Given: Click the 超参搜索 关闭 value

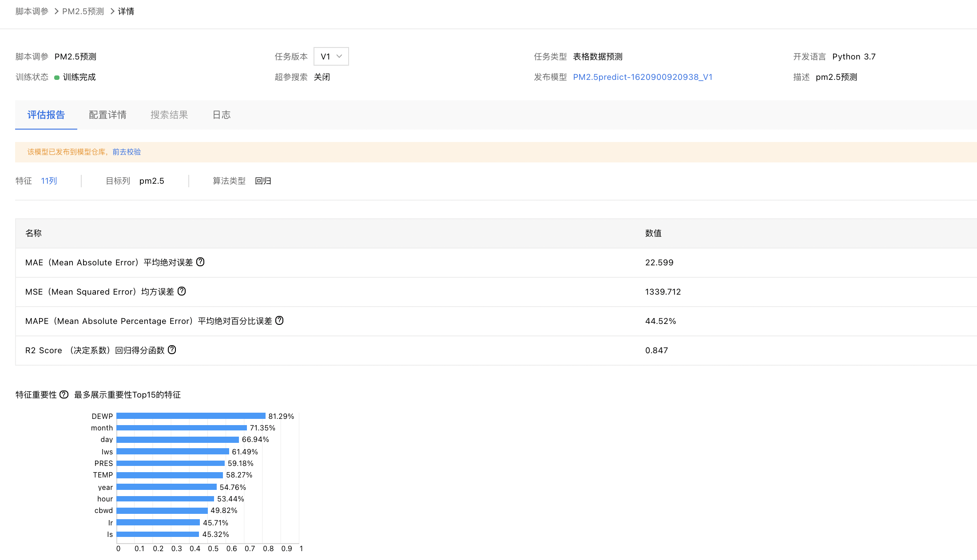Looking at the screenshot, I should click(322, 77).
